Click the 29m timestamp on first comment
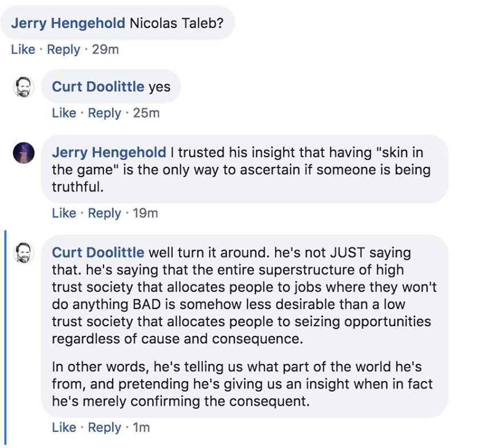 coord(105,50)
